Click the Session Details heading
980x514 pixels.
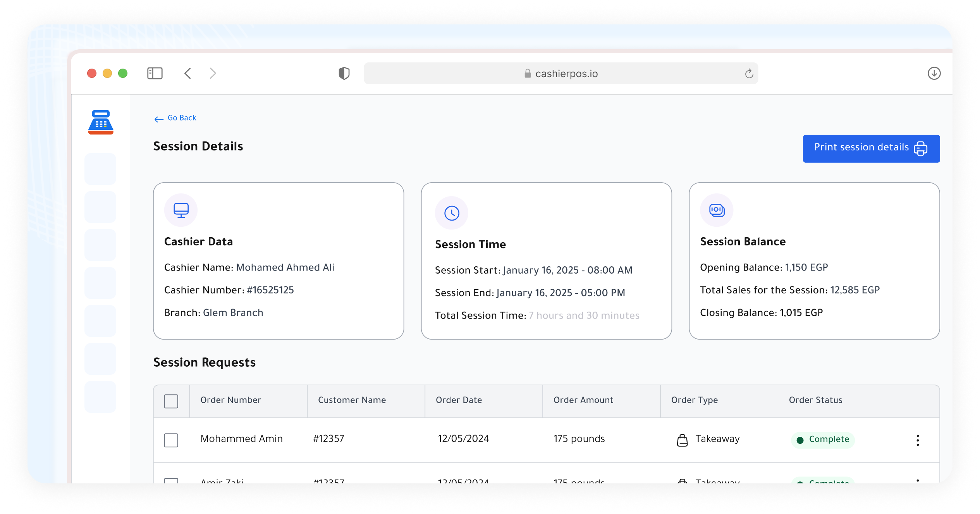click(198, 146)
